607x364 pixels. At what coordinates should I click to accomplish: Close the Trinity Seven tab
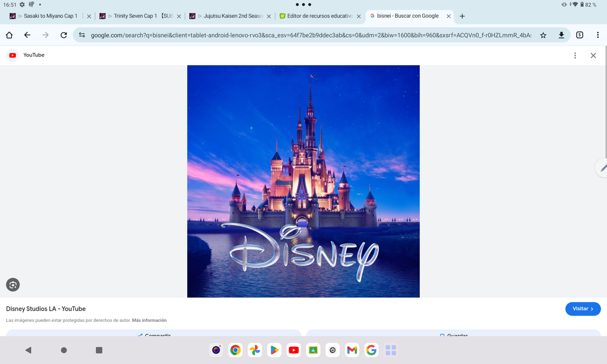coord(179,16)
